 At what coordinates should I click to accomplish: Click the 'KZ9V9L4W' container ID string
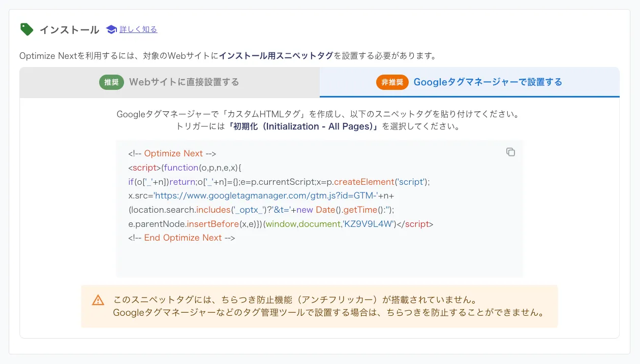pos(369,224)
